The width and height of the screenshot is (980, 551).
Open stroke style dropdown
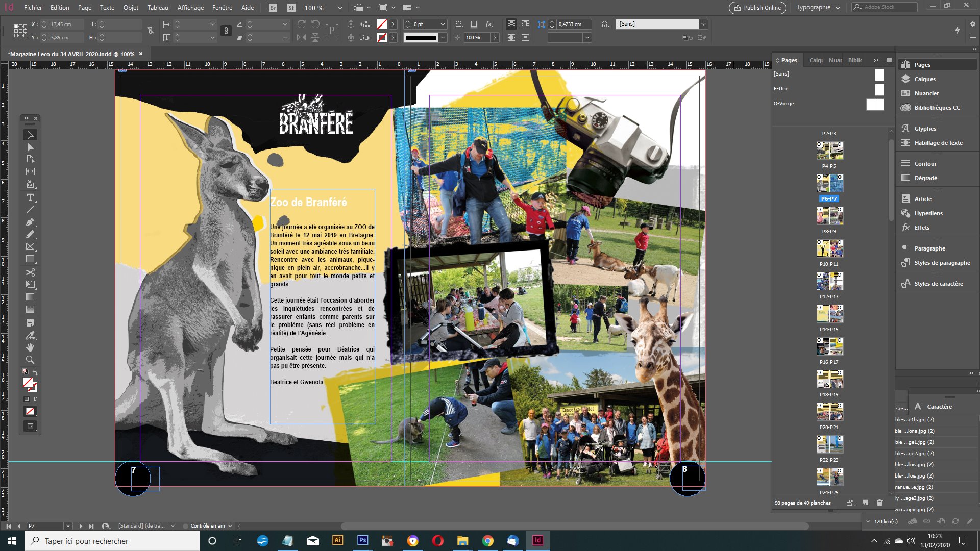(443, 37)
